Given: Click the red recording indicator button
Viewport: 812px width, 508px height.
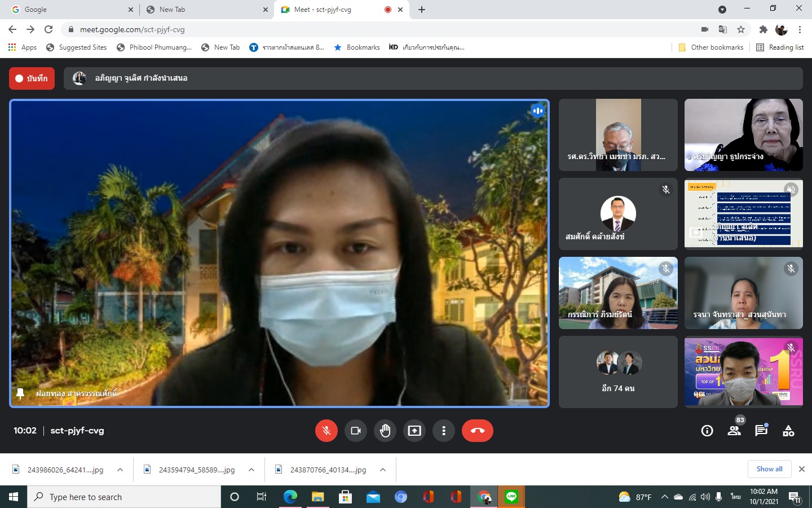Looking at the screenshot, I should click(x=32, y=78).
